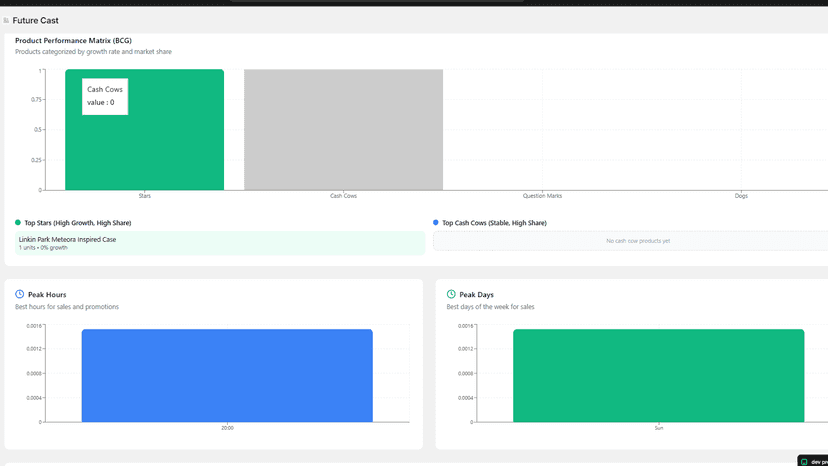Viewport: 828px width, 466px height.
Task: Click the '1 units • 0% growth' text
Action: click(43, 248)
